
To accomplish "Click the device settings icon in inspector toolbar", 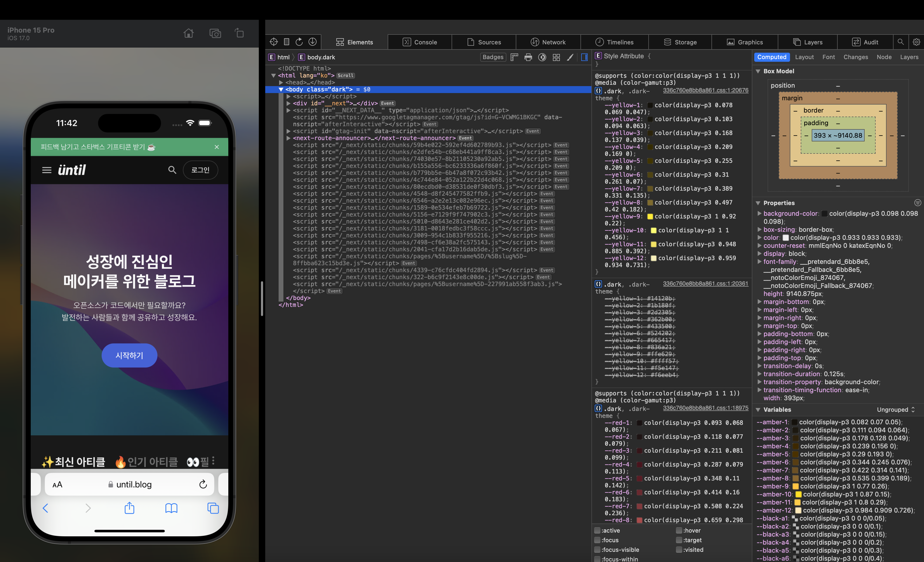I will (287, 42).
